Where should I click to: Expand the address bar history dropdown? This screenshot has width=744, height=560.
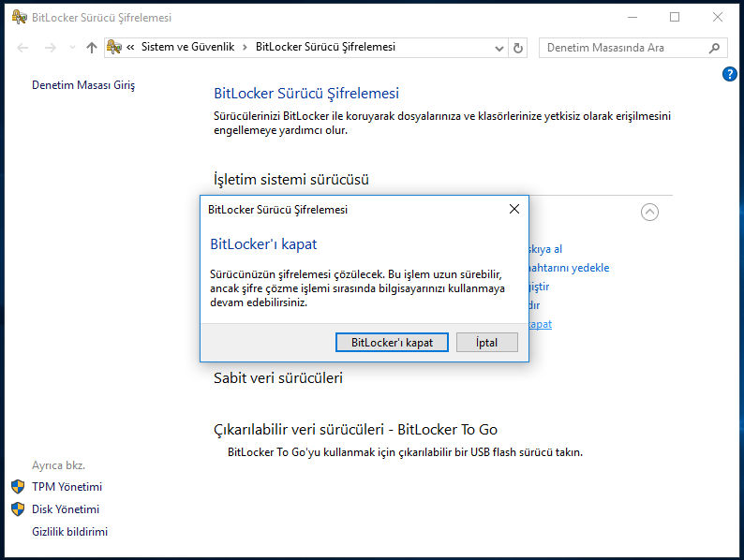(500, 48)
